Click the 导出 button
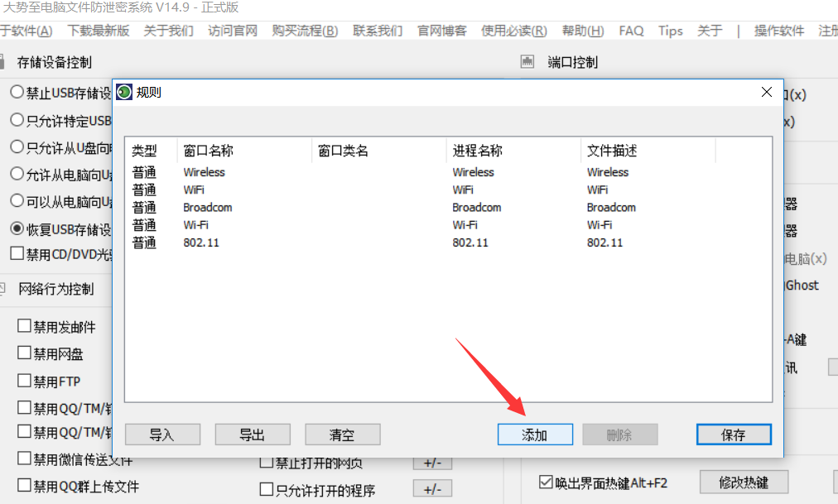838x504 pixels. [x=253, y=434]
